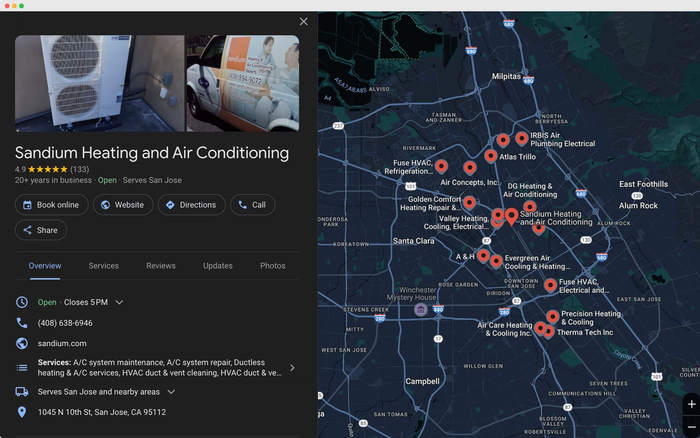This screenshot has height=438, width=700.
Task: Open the Reviews tab
Action: pyautogui.click(x=161, y=266)
